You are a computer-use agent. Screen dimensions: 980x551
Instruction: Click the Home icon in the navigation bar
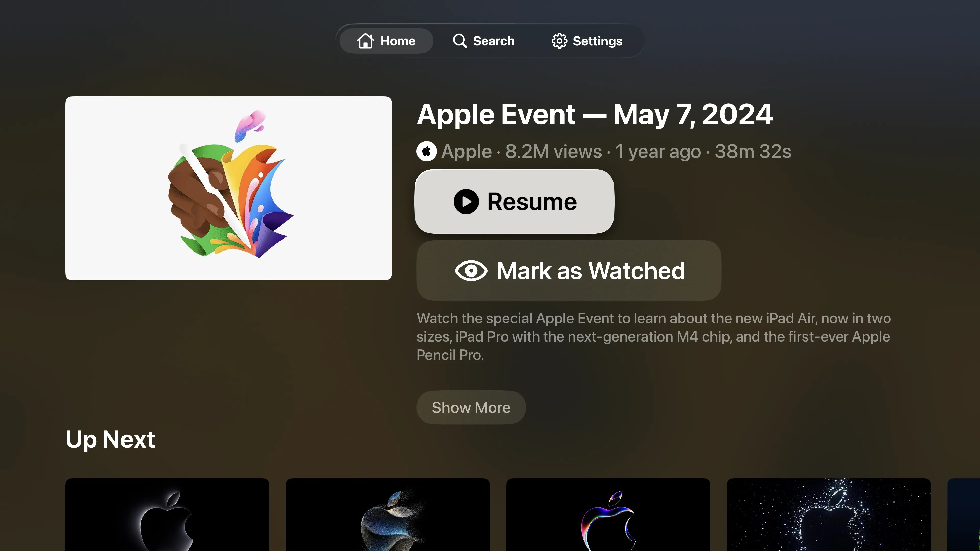pyautogui.click(x=365, y=41)
